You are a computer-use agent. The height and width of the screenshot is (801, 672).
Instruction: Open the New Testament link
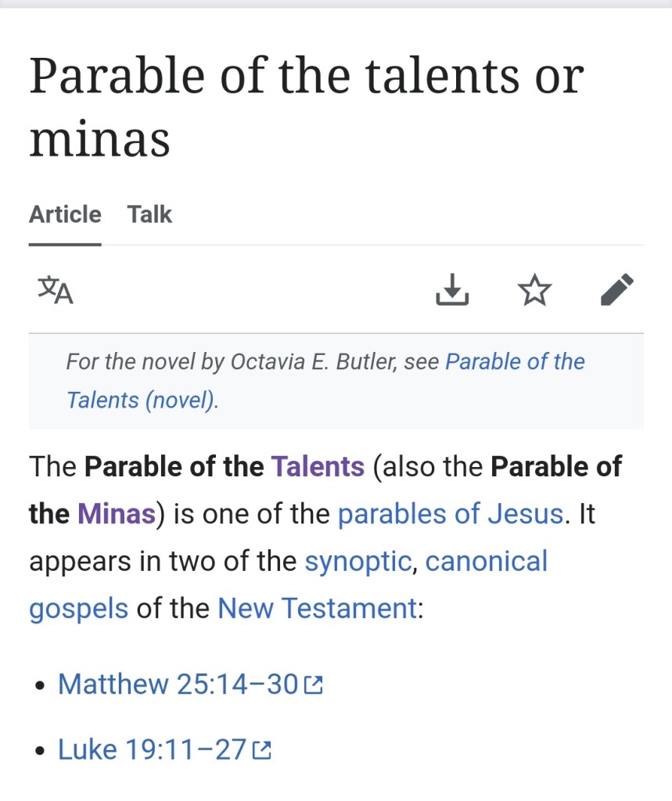pos(316,608)
